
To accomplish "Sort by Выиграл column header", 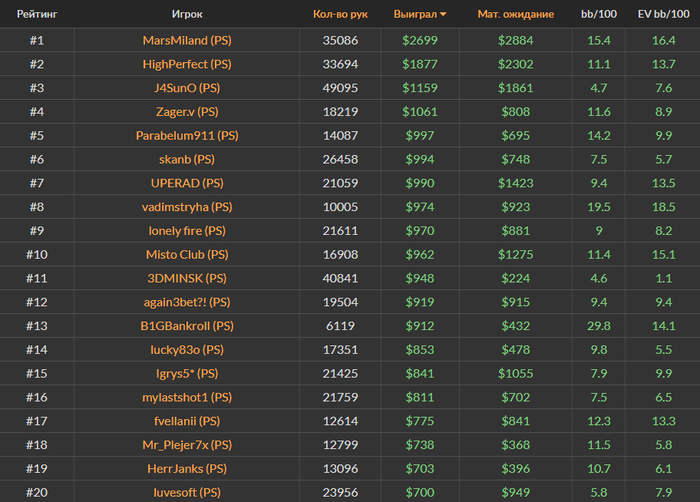I will (x=415, y=14).
